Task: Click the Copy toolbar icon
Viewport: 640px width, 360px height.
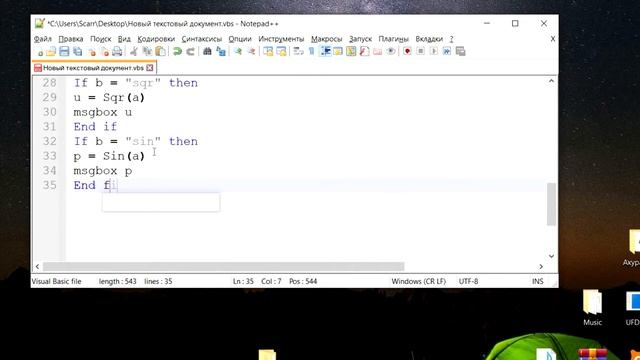Action: (x=147, y=51)
